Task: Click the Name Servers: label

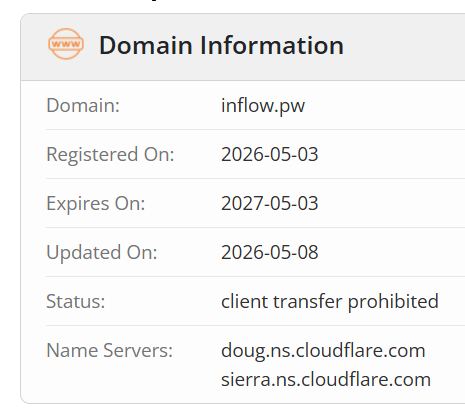Action: pyautogui.click(x=110, y=351)
